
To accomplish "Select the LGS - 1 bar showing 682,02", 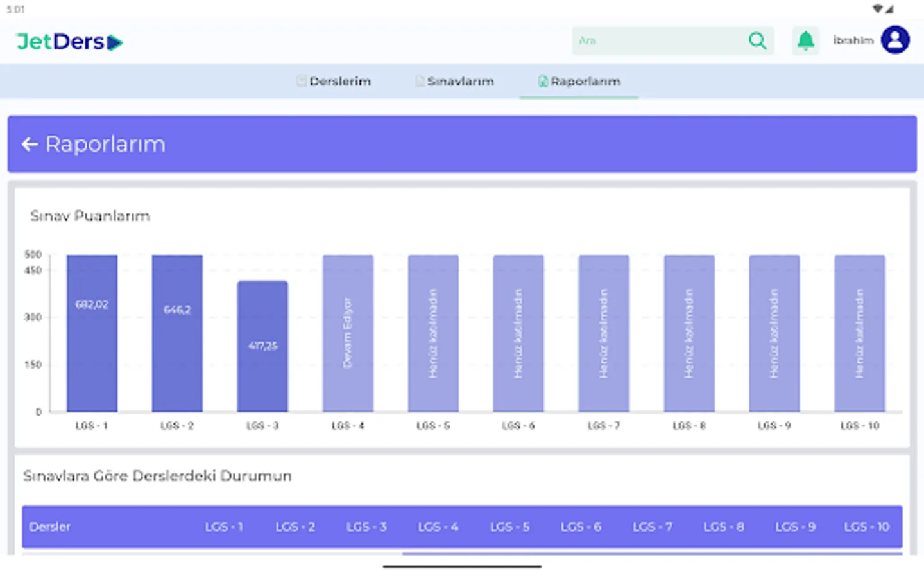I will 92,332.
